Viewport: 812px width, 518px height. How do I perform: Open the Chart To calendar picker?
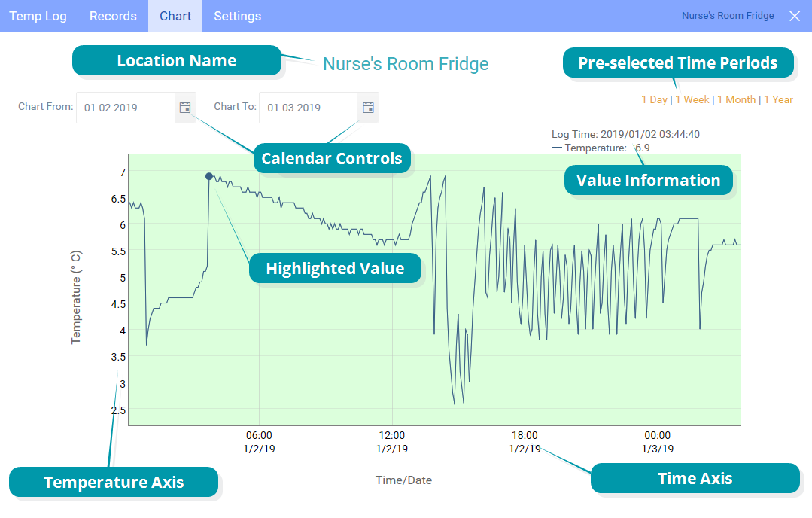point(368,108)
